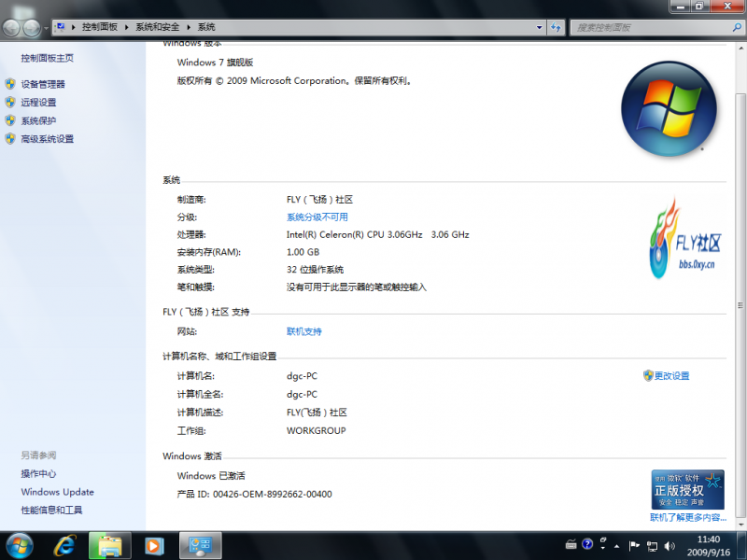
Task: Open the Start menu orb
Action: pos(19,546)
